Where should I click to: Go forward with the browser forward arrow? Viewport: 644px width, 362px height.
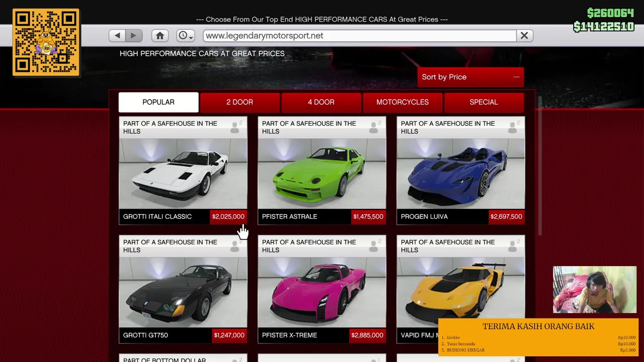click(133, 36)
